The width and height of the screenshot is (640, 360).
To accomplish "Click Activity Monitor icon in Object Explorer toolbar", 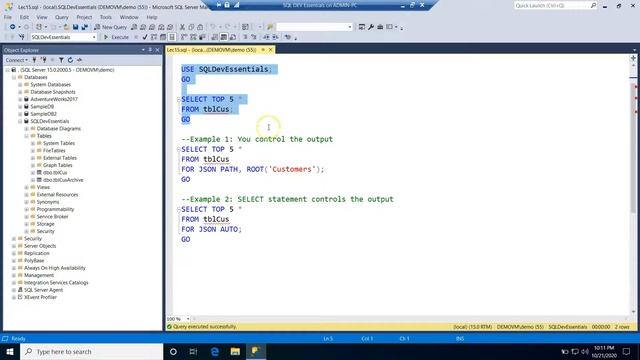I will tap(79, 60).
